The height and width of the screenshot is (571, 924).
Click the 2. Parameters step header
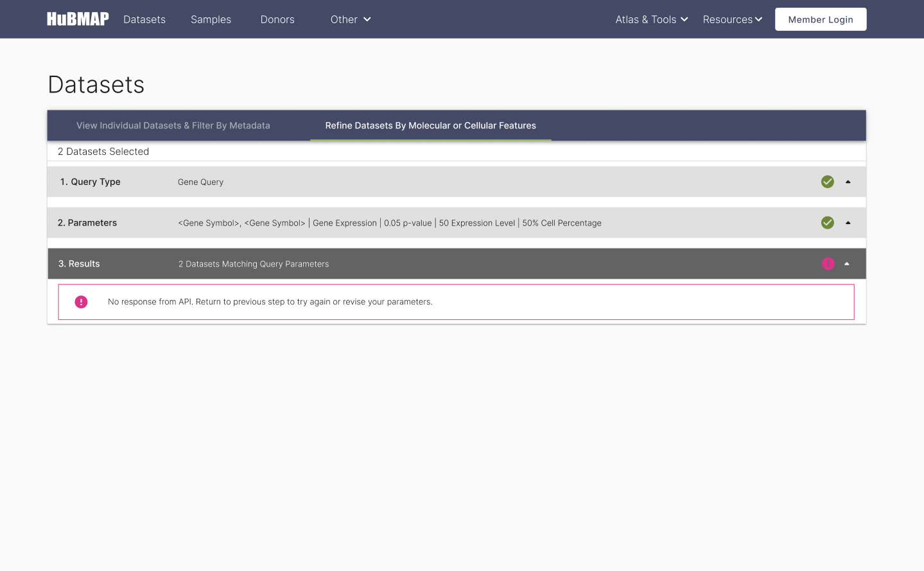pos(87,222)
